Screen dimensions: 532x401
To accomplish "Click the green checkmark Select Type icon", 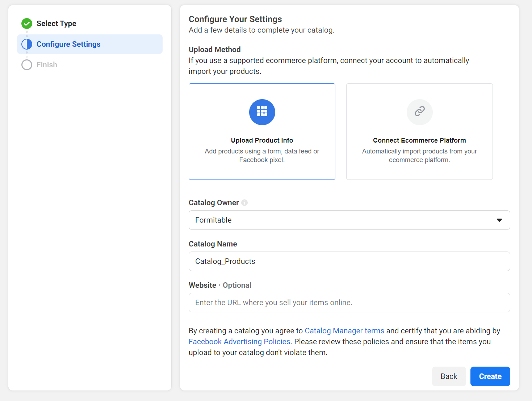I will point(27,24).
